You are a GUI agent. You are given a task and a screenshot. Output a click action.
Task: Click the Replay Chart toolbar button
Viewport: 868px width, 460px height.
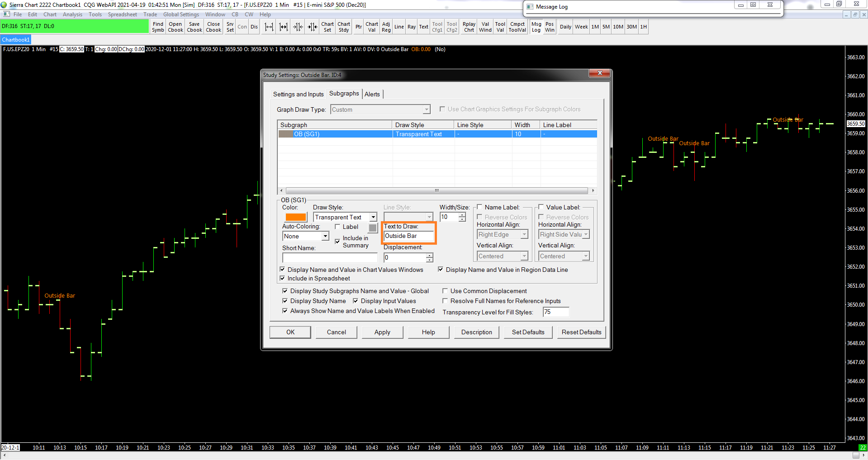[x=469, y=27]
